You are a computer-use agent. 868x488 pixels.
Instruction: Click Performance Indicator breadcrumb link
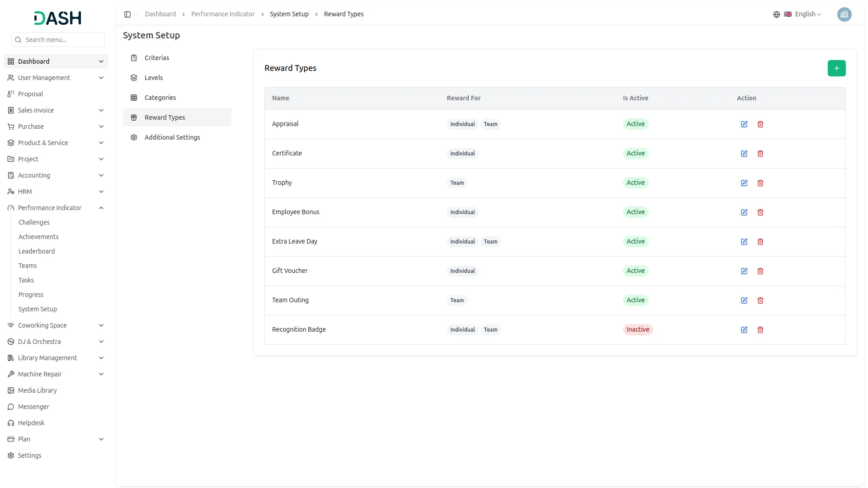[x=223, y=14]
